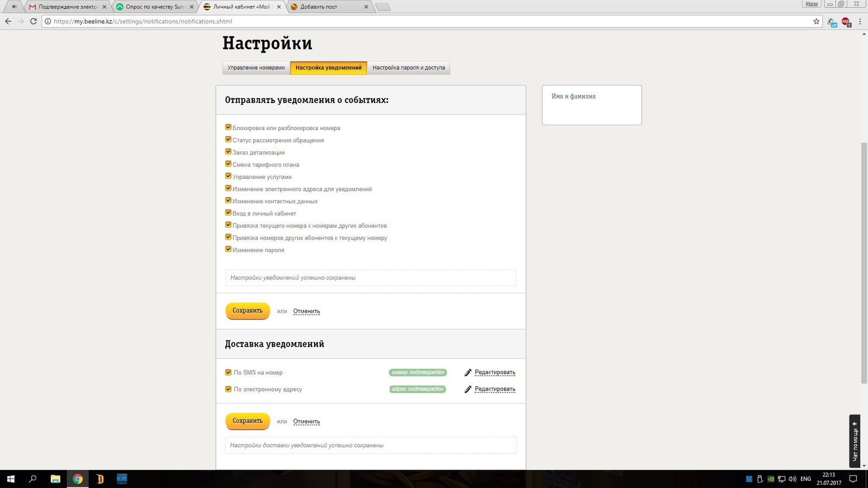
Task: Click 'Редактировать' for email address
Action: pyautogui.click(x=495, y=389)
